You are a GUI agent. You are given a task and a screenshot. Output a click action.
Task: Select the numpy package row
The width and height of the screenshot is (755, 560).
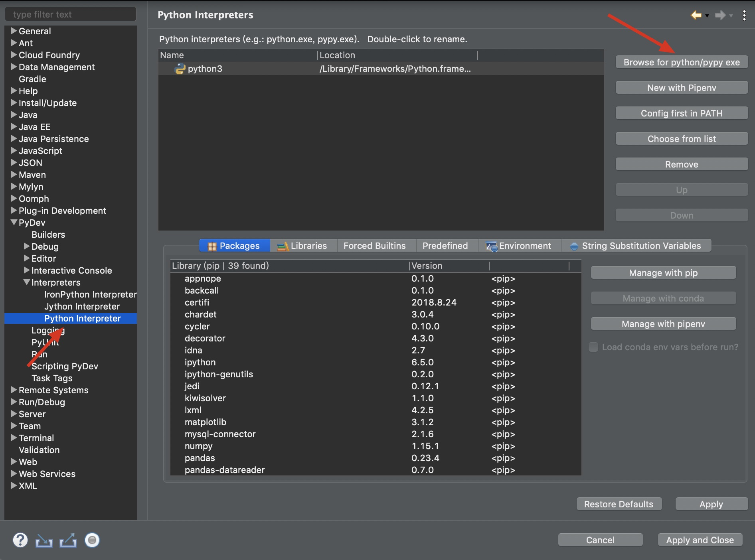tap(376, 446)
